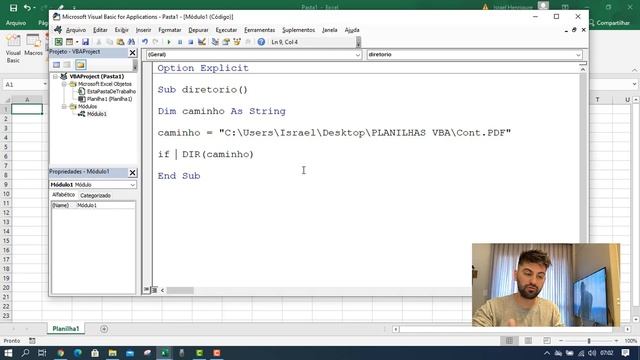Open the Inserir menu
The image size is (640, 360).
tap(143, 30)
